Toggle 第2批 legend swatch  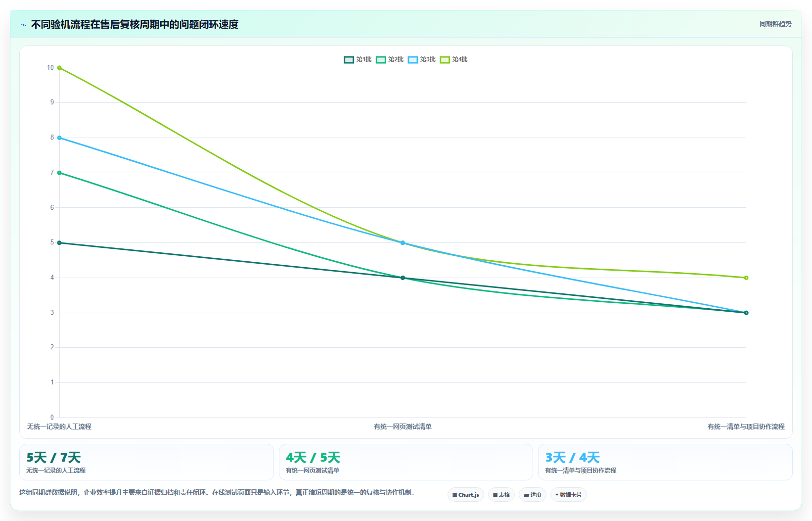pyautogui.click(x=381, y=59)
